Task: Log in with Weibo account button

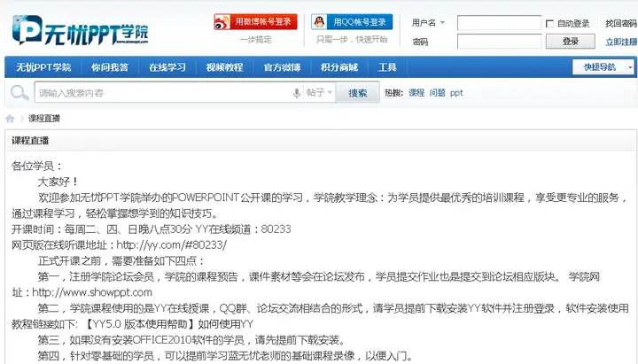Action: click(x=256, y=22)
